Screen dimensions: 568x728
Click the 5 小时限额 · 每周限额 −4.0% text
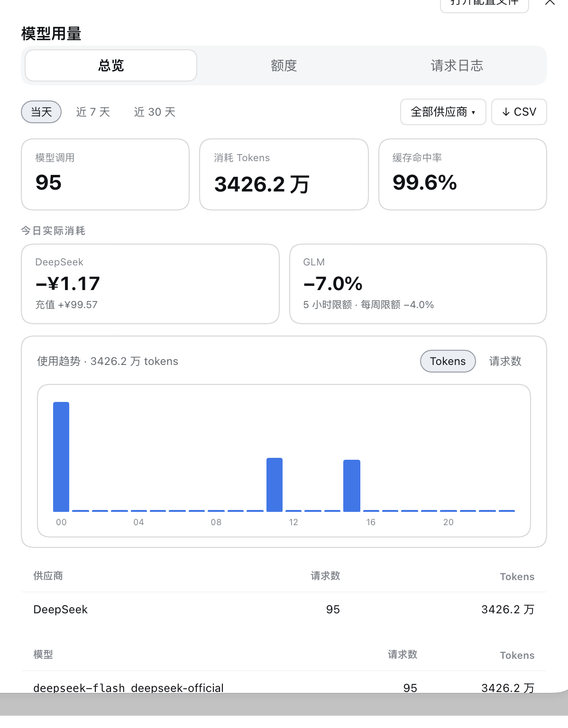coord(368,305)
